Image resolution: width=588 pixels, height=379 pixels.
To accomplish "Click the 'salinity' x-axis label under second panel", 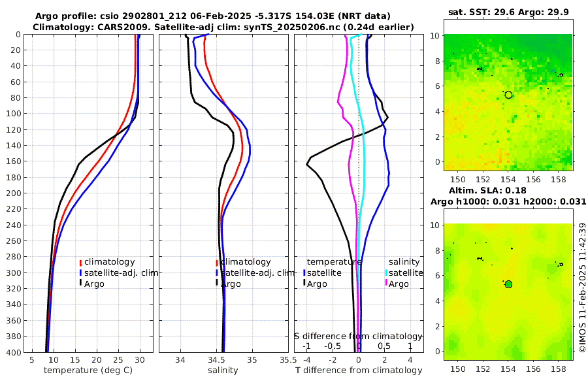I will 223,371.
